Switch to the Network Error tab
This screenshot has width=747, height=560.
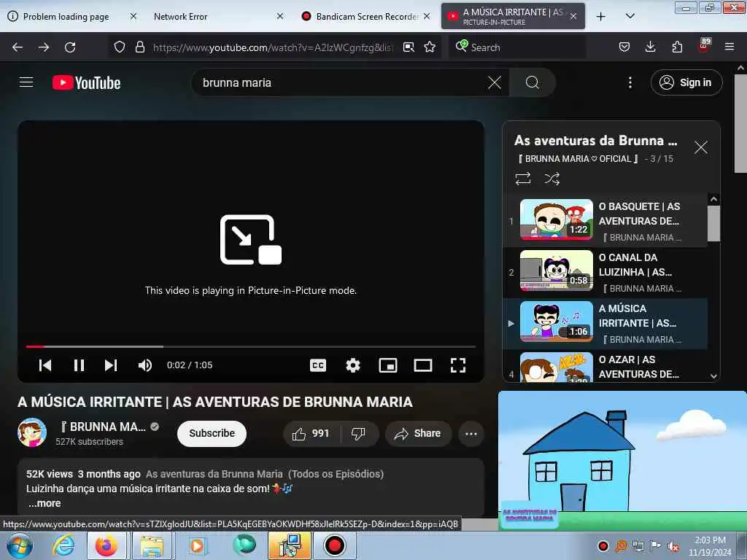[x=181, y=16]
